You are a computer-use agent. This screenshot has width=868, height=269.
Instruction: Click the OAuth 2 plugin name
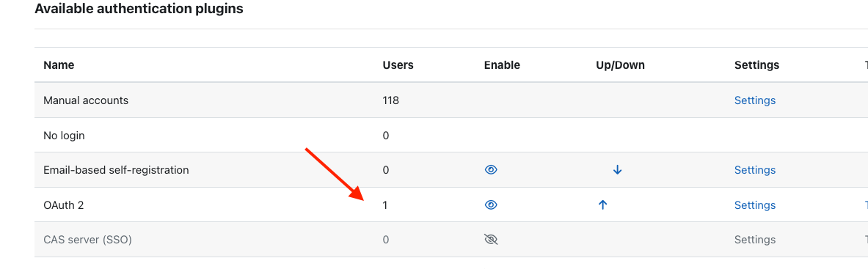point(63,205)
